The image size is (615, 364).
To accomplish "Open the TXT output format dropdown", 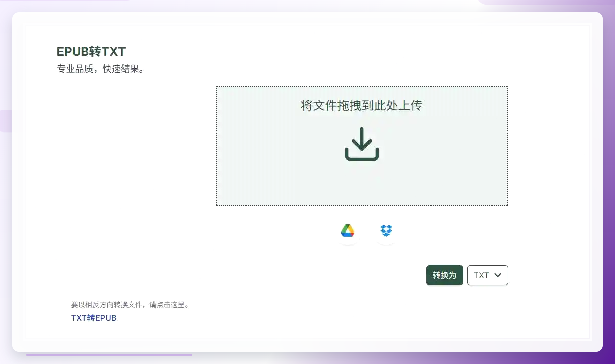I will 487,275.
